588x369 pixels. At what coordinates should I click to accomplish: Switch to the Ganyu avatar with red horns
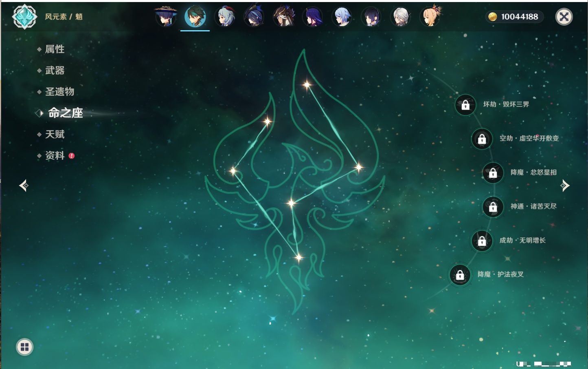(225, 16)
